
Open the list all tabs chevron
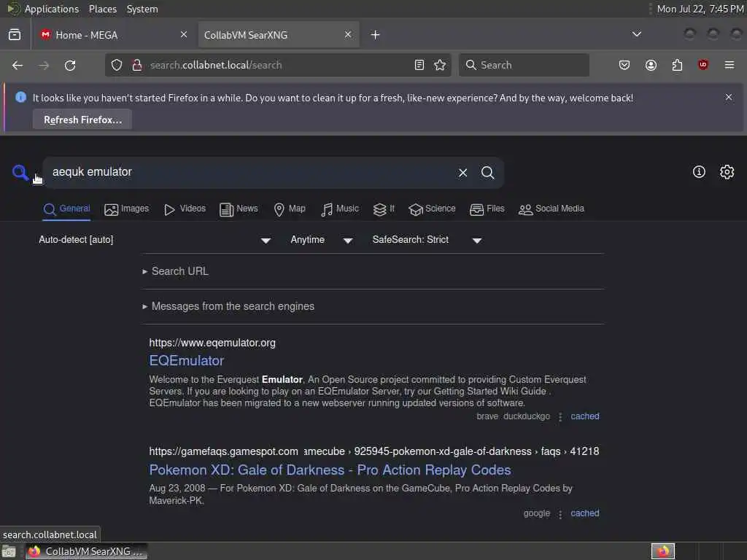coord(636,34)
